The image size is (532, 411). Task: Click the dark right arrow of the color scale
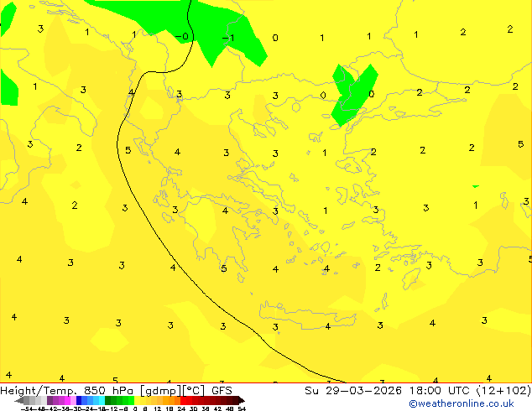point(242,400)
